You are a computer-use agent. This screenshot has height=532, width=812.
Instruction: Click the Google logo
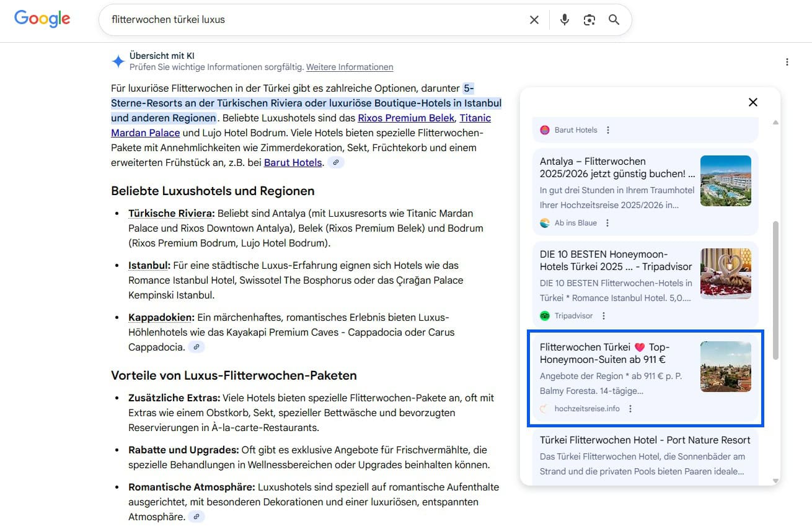(41, 19)
